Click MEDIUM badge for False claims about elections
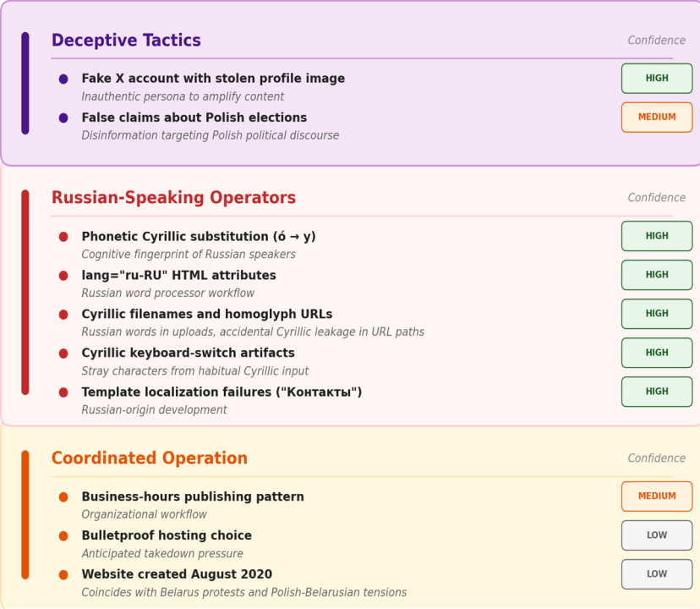The height and width of the screenshot is (609, 700). click(x=656, y=118)
